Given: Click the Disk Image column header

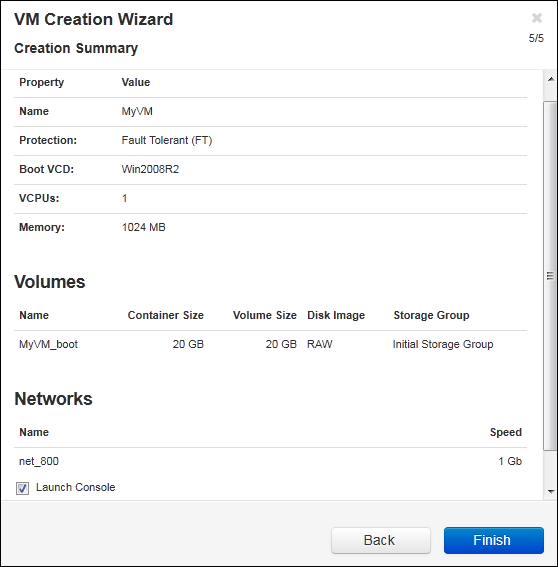Looking at the screenshot, I should [x=336, y=315].
